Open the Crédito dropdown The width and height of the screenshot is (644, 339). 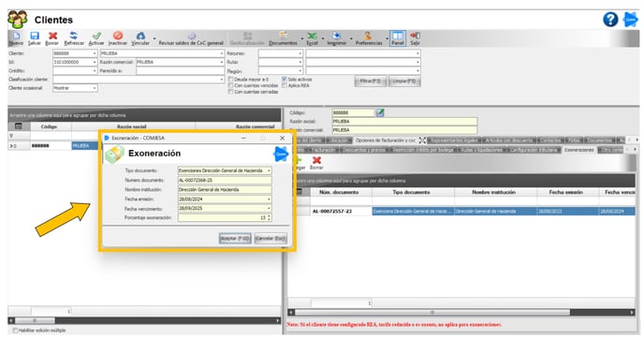coord(95,70)
